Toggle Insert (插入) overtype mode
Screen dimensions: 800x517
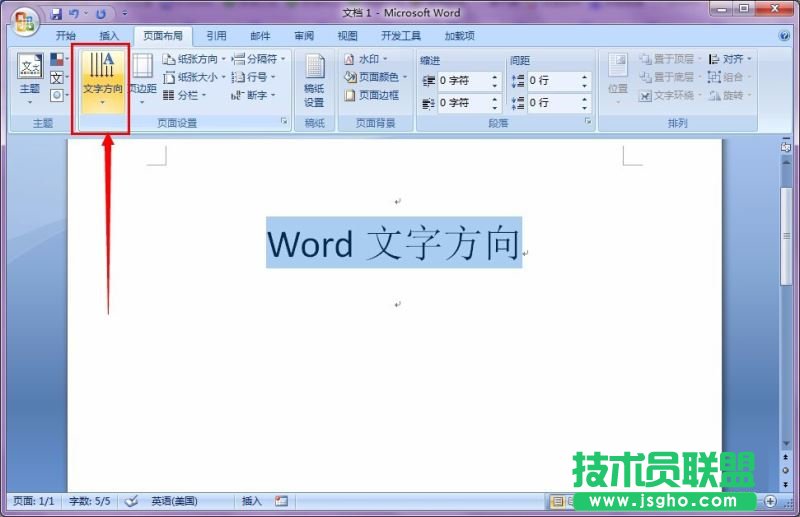pos(252,501)
